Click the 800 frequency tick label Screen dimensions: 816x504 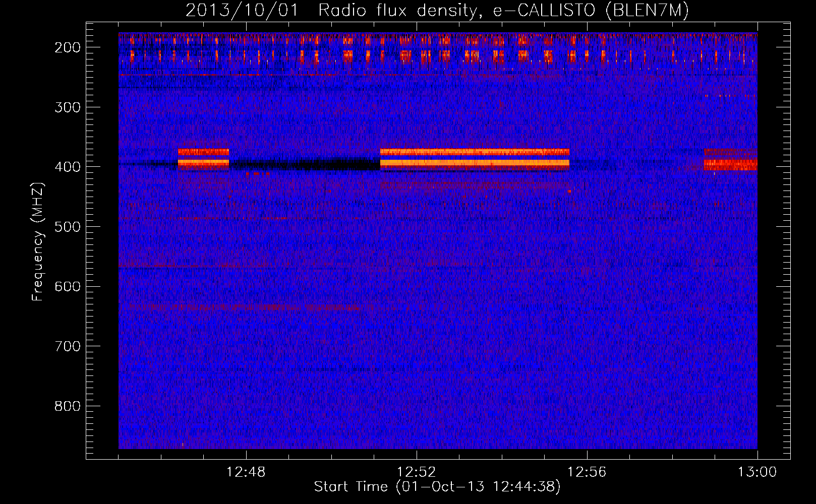coord(67,406)
